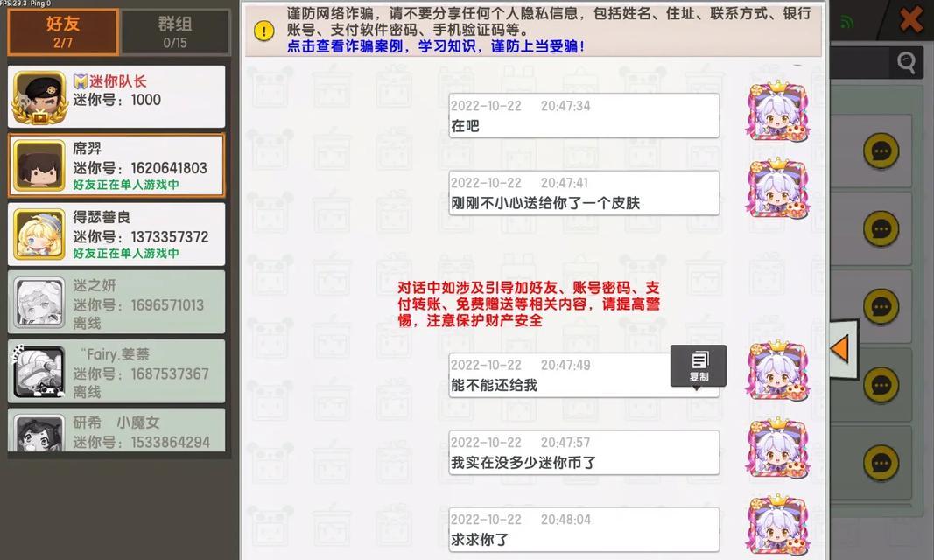The width and height of the screenshot is (934, 560).
Task: Open the fraud cases link 点击查看诈骗案例
Action: (435, 46)
